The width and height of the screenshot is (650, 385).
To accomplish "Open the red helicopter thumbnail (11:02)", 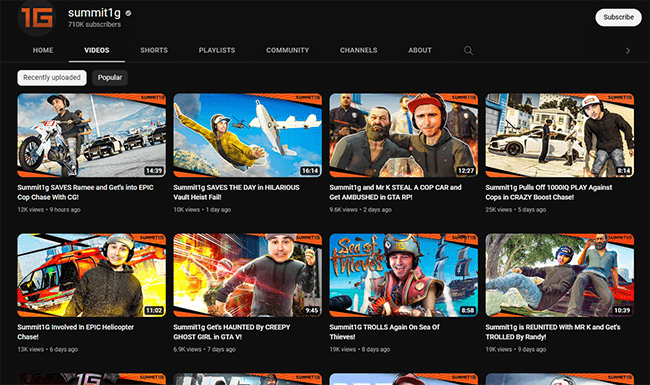I will (x=92, y=275).
